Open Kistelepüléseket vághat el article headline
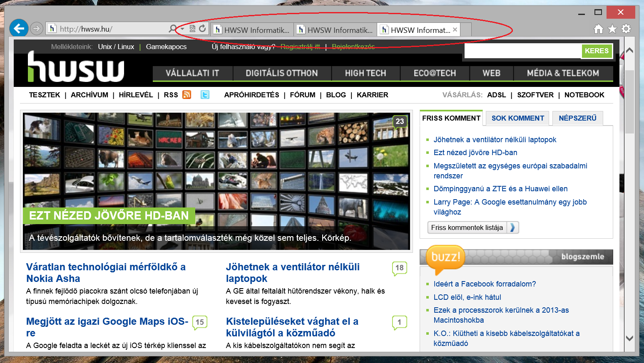This screenshot has width=644, height=363. pos(292,327)
